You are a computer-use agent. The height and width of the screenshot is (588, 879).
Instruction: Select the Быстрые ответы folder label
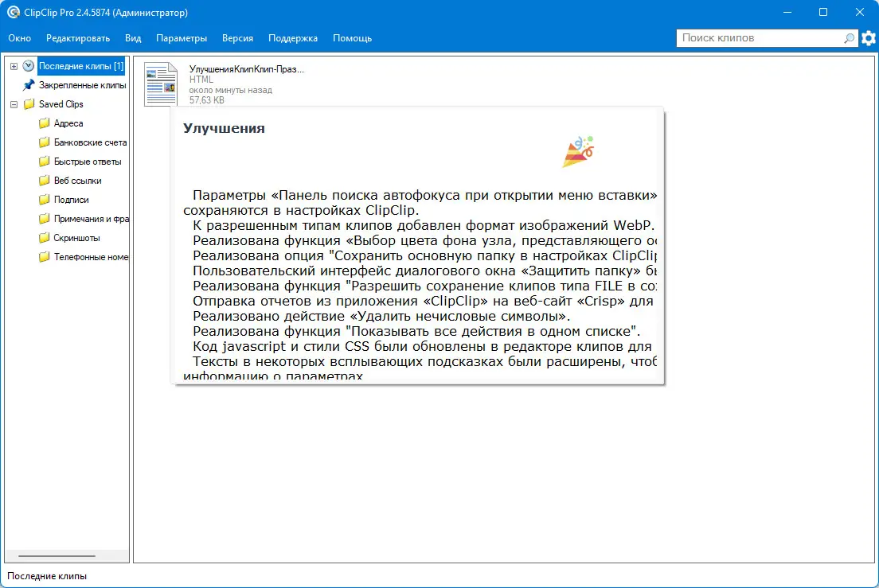click(88, 162)
